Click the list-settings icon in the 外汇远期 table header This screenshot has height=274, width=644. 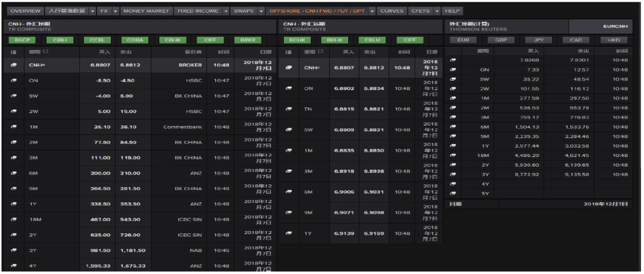click(289, 53)
